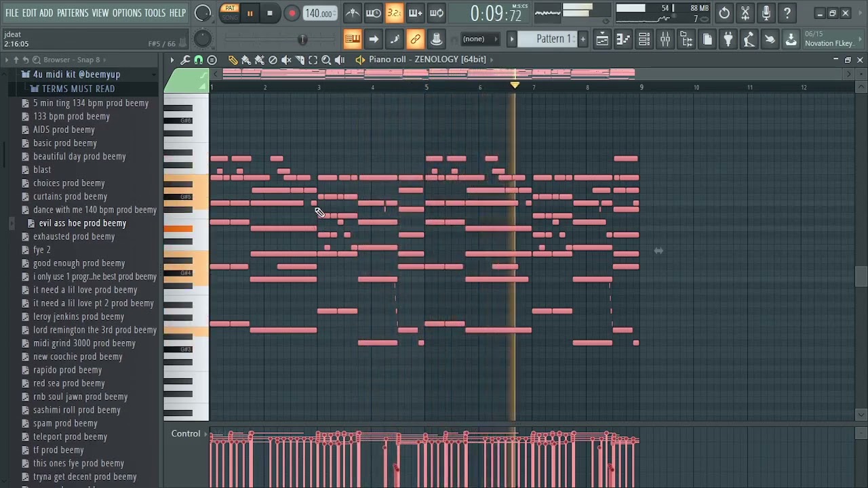Screen dimensions: 868x488
Task: Toggle the metronome
Action: pyautogui.click(x=353, y=13)
